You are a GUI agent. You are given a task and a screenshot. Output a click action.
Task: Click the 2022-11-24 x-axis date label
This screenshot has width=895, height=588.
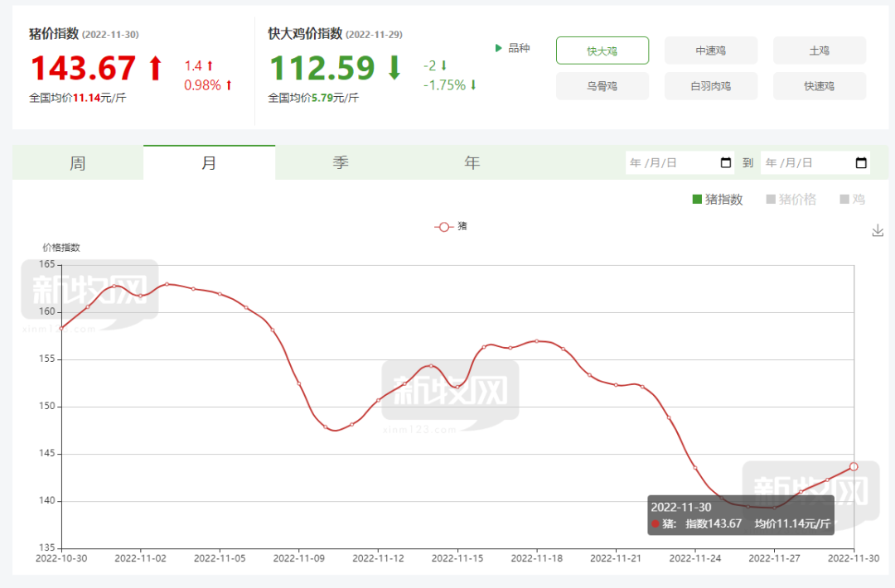695,558
